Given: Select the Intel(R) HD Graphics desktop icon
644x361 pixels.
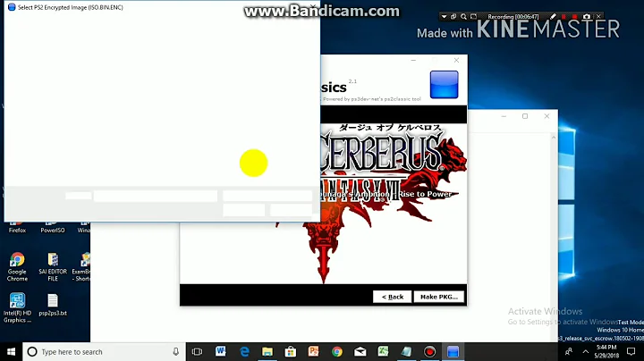Looking at the screenshot, I should [x=17, y=307].
